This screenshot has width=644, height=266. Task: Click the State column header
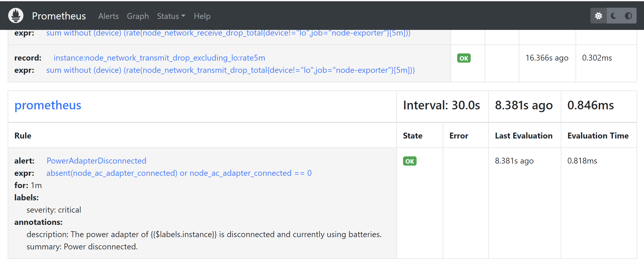click(412, 136)
